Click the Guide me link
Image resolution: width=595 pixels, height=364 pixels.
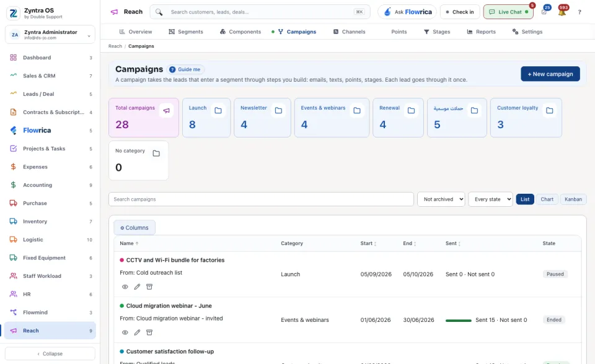click(x=185, y=69)
